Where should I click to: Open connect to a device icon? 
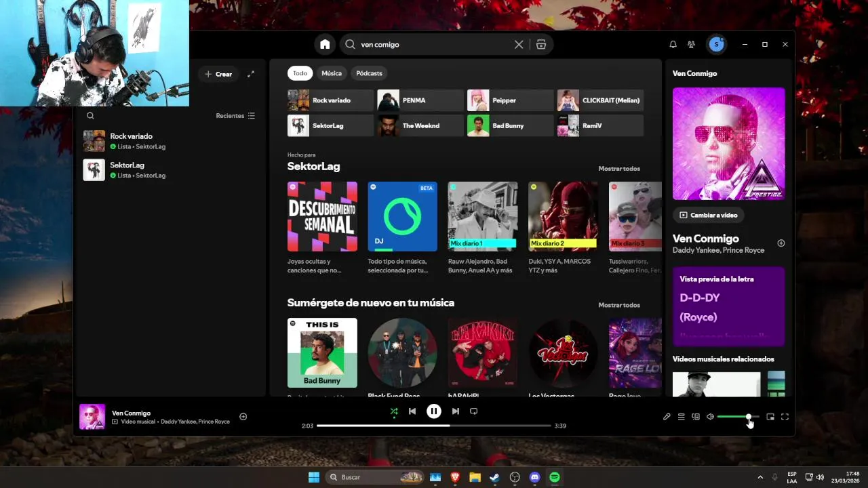696,417
